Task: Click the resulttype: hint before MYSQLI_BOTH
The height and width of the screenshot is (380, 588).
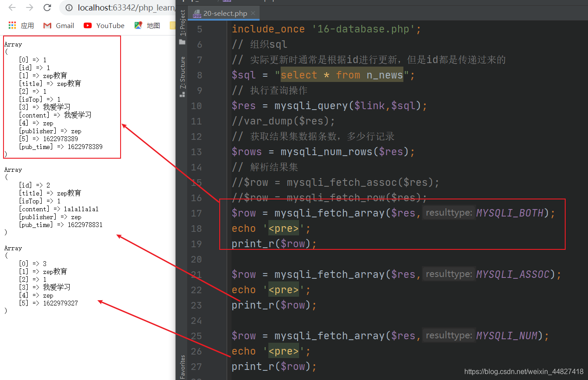Action: click(x=449, y=213)
